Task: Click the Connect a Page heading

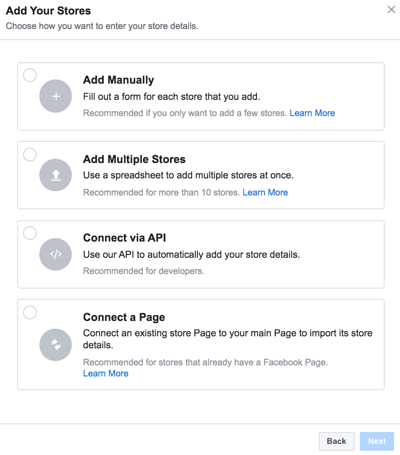Action: coord(124,317)
